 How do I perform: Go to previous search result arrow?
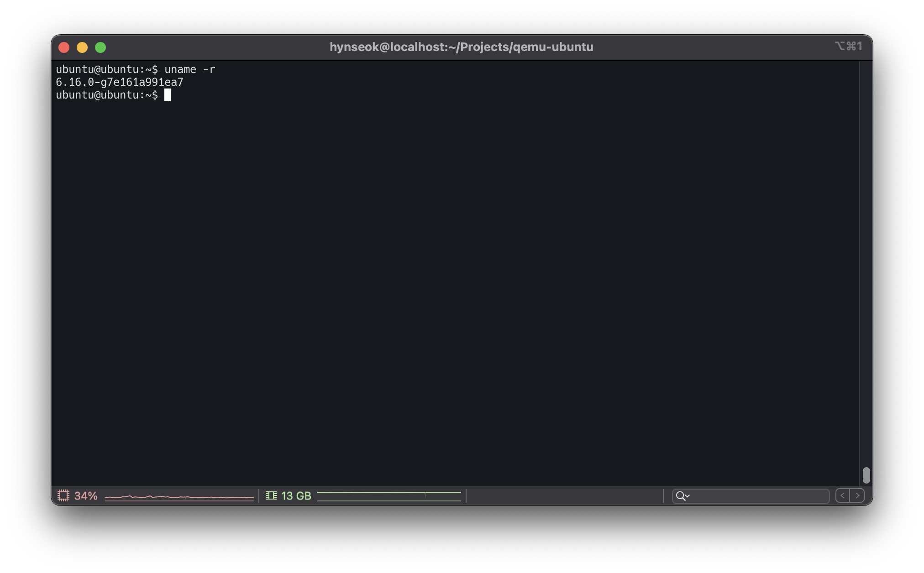pos(843,496)
